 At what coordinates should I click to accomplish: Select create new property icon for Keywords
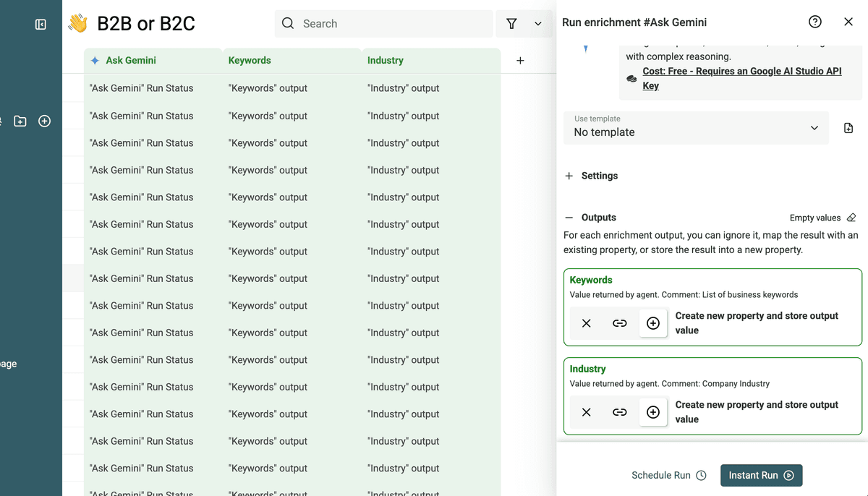[653, 323]
